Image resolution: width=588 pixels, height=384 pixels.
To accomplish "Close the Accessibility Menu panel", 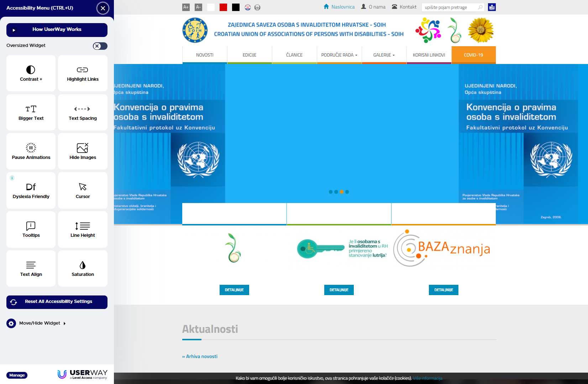I will (103, 8).
